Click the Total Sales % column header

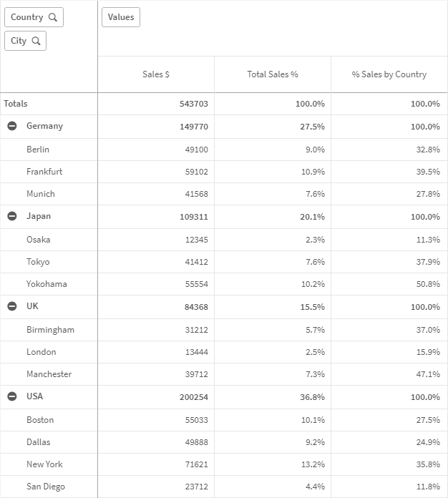[273, 74]
